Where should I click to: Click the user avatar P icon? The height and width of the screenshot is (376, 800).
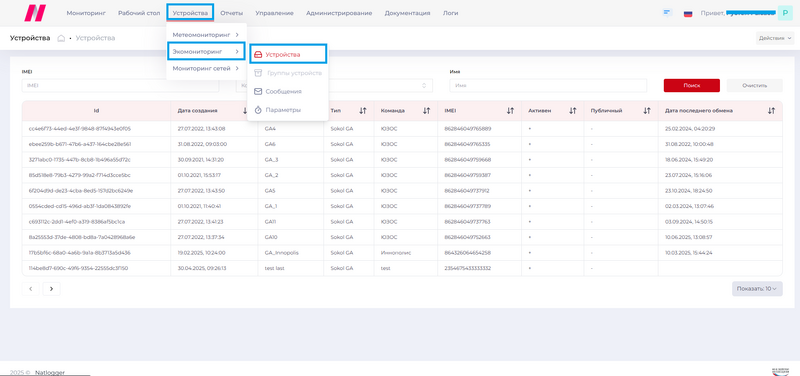(785, 13)
